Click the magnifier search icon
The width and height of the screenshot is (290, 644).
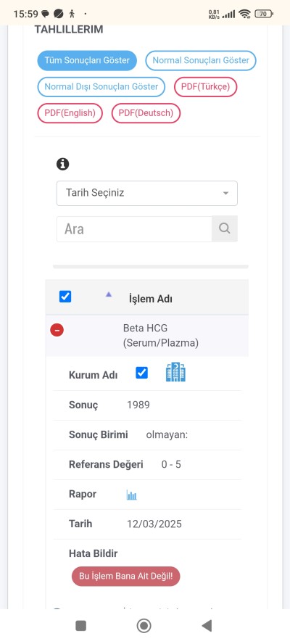tap(225, 228)
